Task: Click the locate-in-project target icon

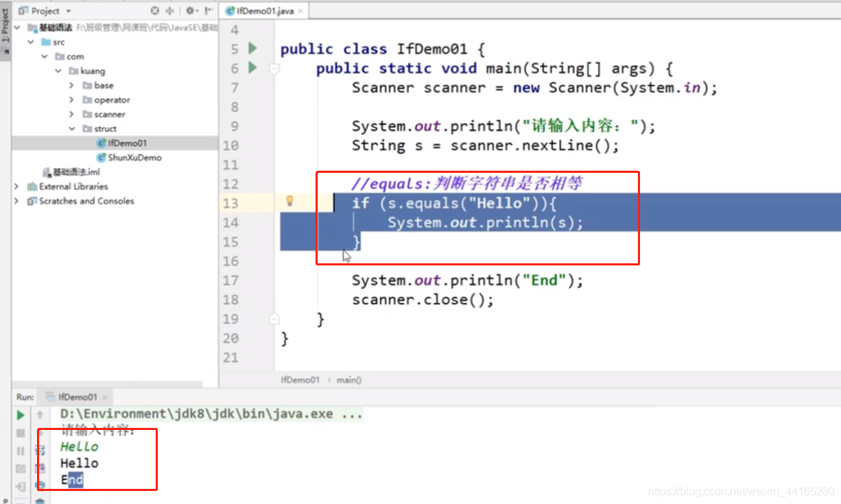Action: point(154,11)
